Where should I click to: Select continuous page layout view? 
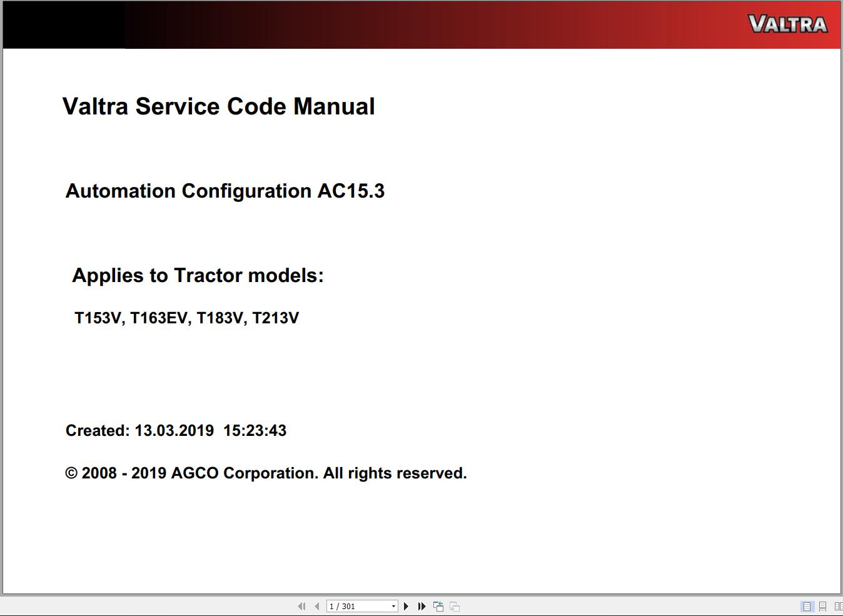822,606
